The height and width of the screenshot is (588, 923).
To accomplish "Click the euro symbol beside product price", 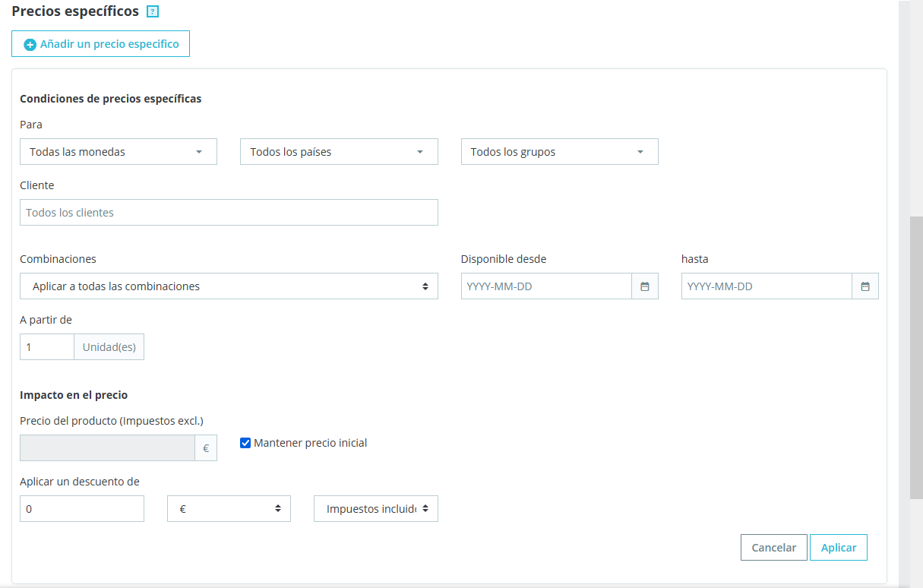I will click(206, 448).
